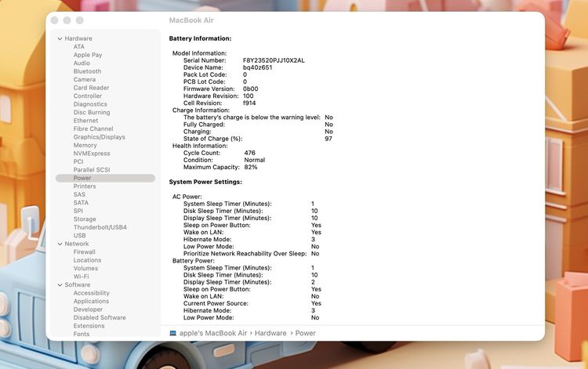Viewport: 588px width, 369px height.
Task: Click Hardware in the path bar
Action: [270, 334]
